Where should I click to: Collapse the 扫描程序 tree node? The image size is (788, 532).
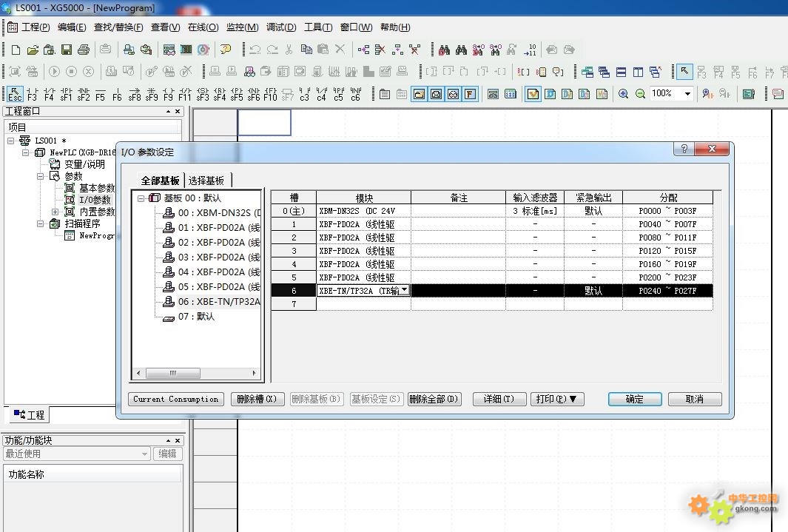[40, 223]
